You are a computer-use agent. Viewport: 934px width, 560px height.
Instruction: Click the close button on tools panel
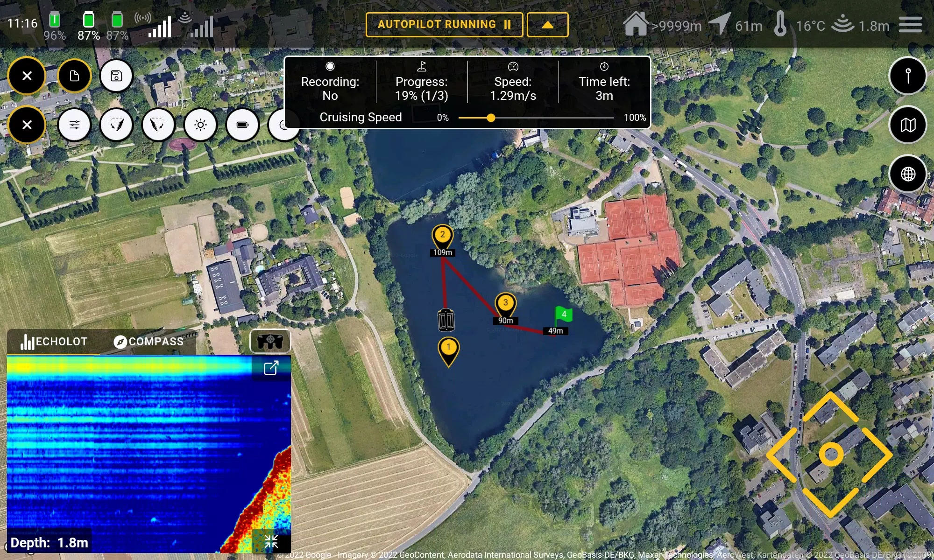[x=27, y=125]
